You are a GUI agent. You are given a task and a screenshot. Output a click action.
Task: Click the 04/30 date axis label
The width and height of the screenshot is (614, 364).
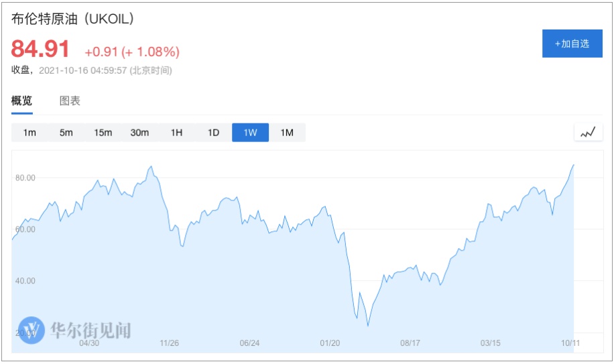coord(89,343)
